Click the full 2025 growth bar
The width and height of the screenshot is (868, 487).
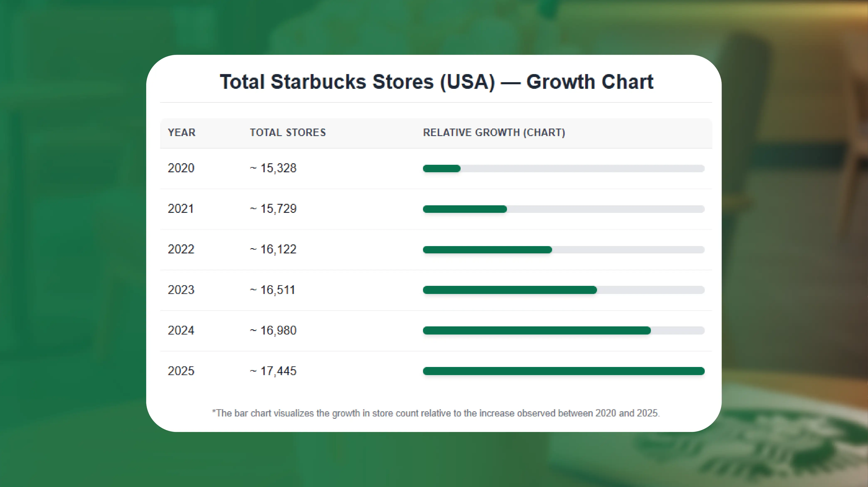pyautogui.click(x=563, y=371)
